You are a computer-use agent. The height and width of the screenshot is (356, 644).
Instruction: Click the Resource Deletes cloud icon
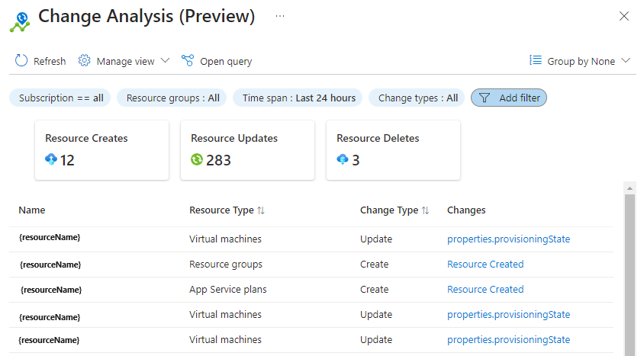tap(343, 159)
